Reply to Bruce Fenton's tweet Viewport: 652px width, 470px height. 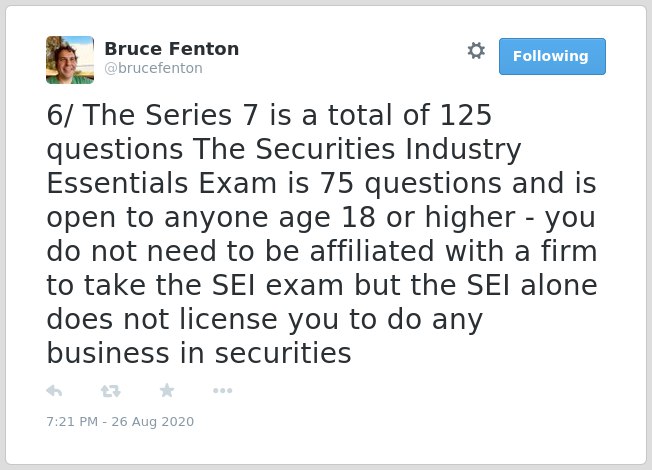[x=54, y=391]
